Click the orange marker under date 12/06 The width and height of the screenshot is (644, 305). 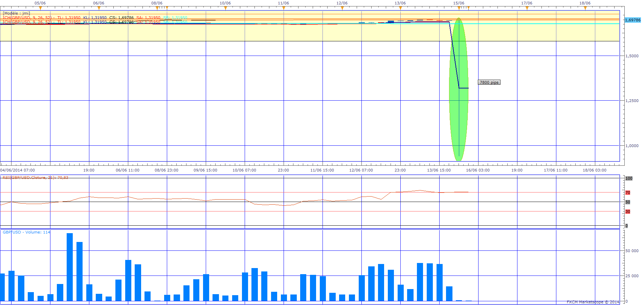[x=342, y=8]
